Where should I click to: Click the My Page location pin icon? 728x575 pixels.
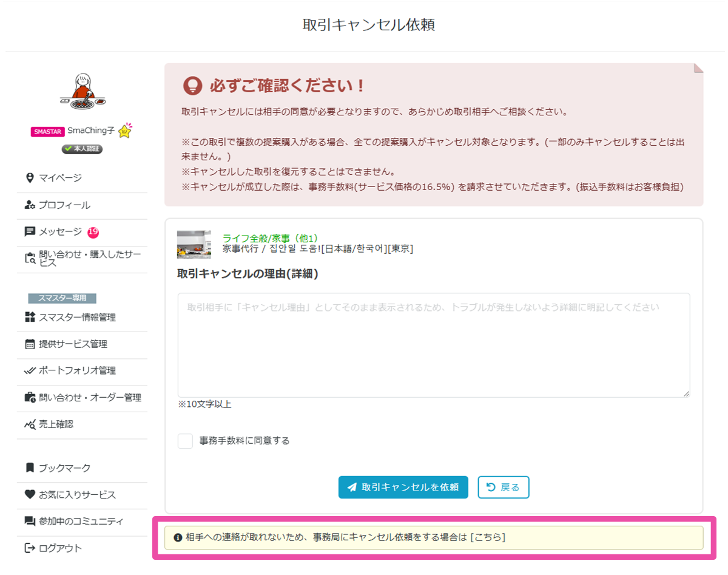[x=30, y=178]
